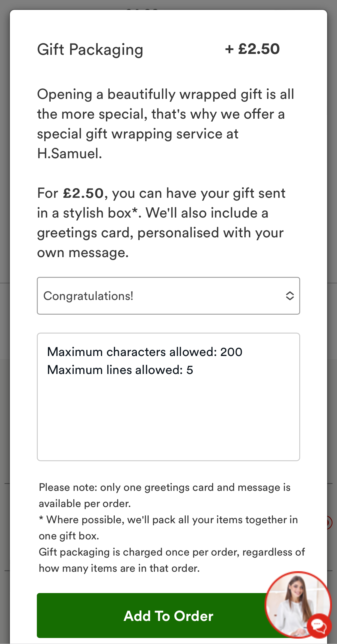Click the 'Opening a beautifully wrapped gift' paragraph

pyautogui.click(x=165, y=114)
